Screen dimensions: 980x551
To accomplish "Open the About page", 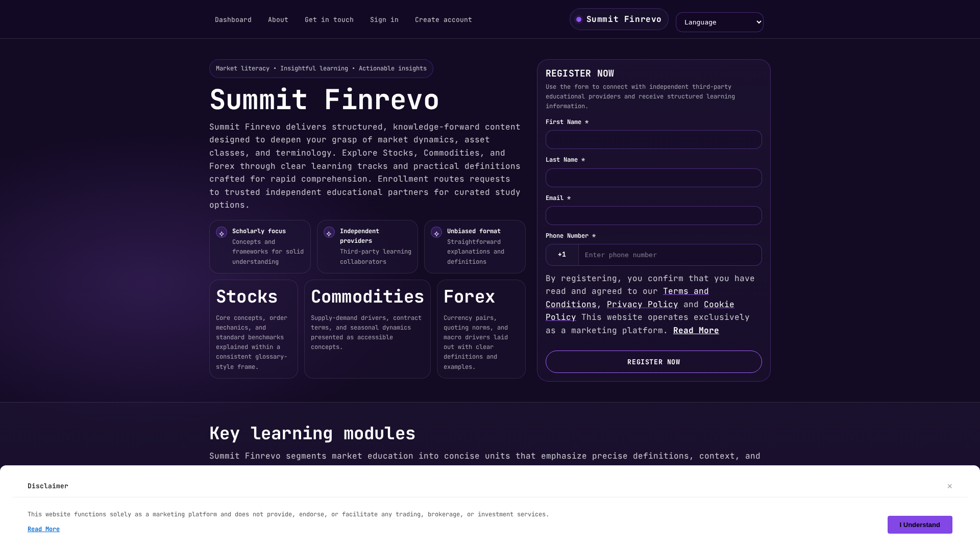I will tap(278, 20).
